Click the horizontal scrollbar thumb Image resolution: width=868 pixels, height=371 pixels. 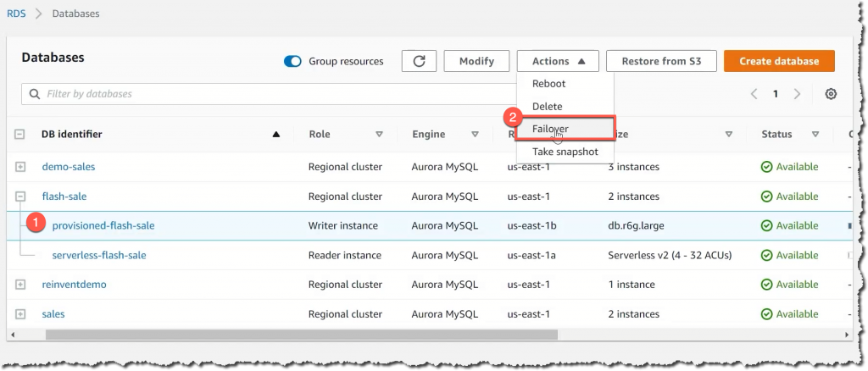[x=302, y=335]
